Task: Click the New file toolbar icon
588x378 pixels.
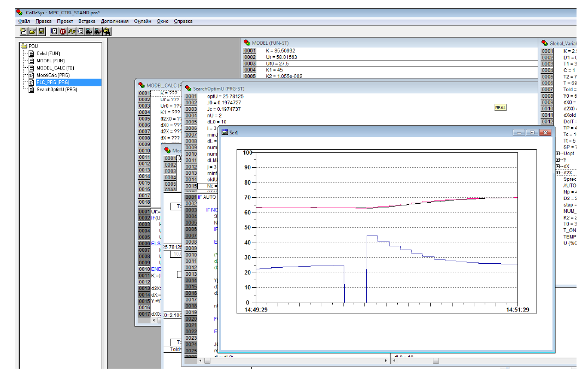Action: [x=23, y=32]
